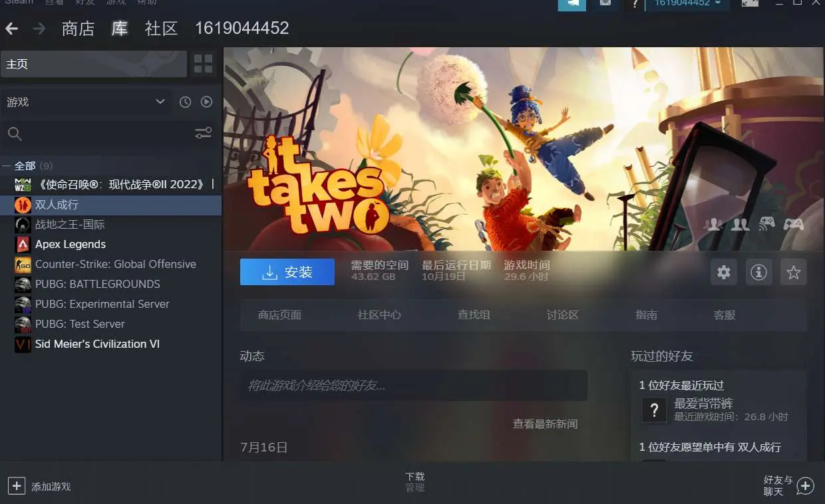Click friend name 最爱背带裤
This screenshot has height=504, width=825.
[x=704, y=404]
